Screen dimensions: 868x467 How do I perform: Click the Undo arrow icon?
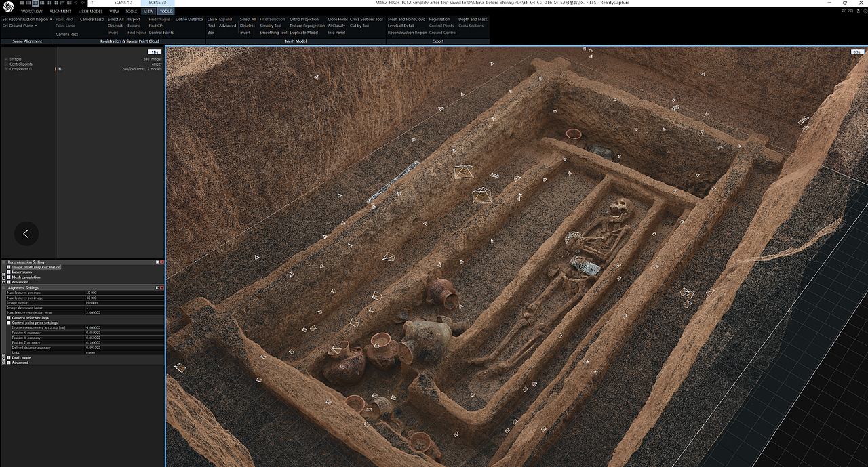click(76, 3)
